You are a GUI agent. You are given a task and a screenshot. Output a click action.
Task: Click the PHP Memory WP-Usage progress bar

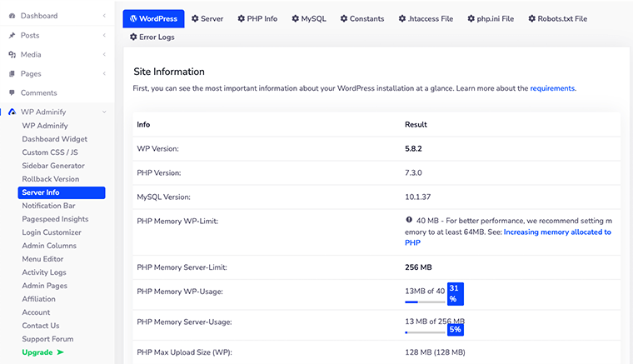425,302
